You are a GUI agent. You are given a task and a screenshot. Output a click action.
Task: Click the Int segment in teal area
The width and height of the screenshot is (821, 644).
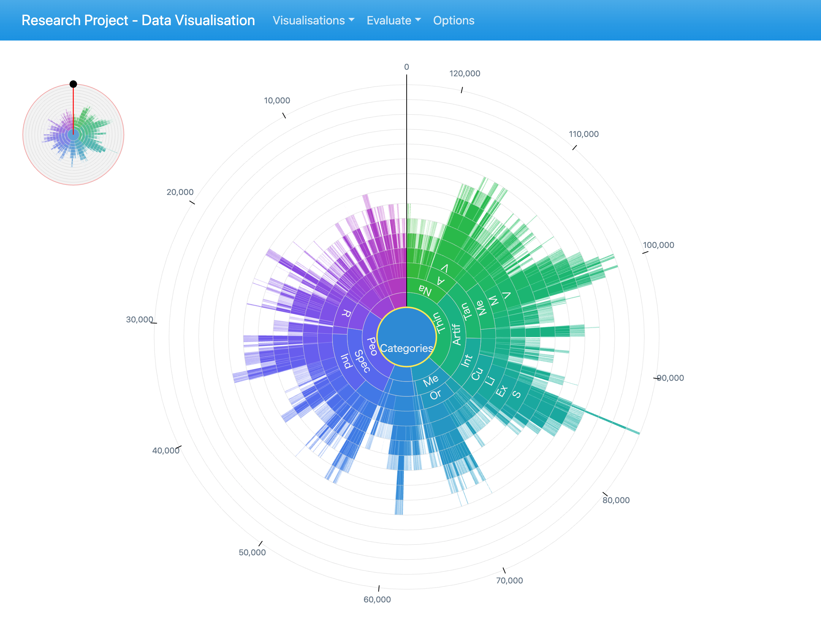click(x=467, y=360)
